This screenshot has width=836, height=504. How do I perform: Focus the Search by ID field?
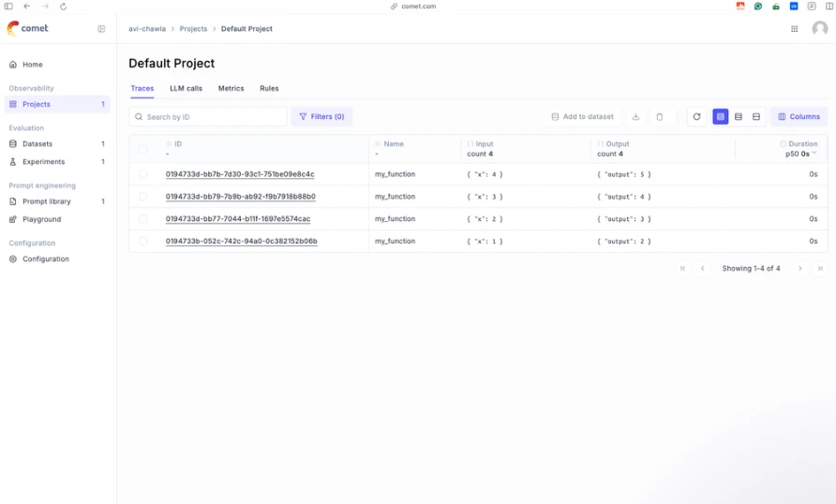tap(208, 117)
